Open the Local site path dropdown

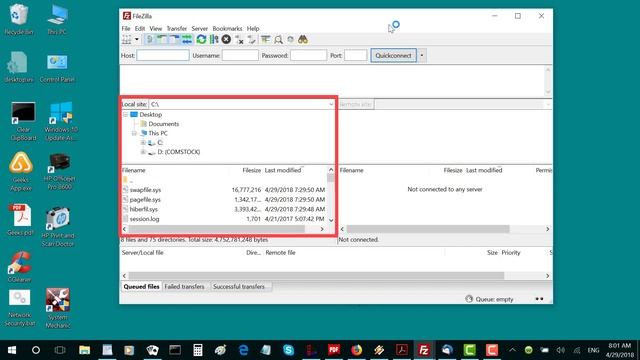(x=331, y=104)
